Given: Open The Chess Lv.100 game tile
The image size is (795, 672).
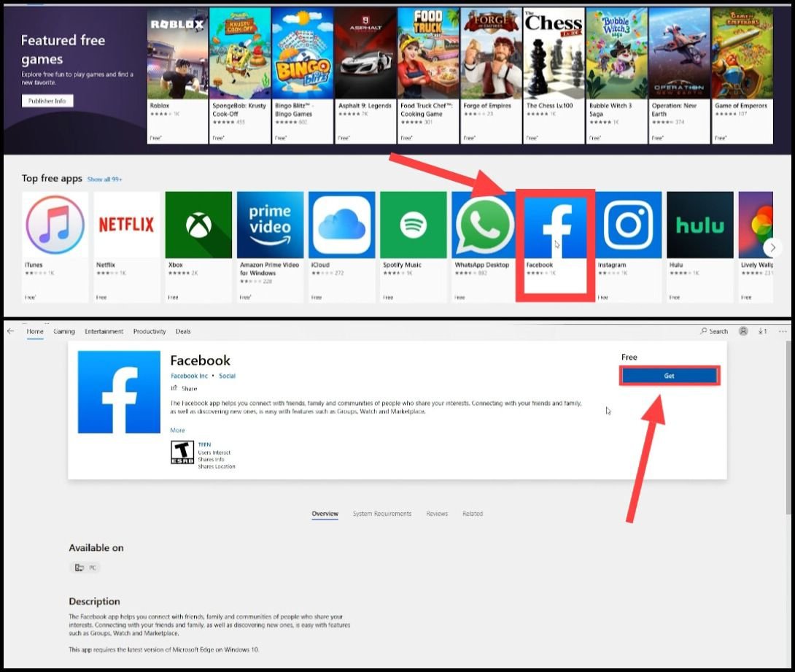Looking at the screenshot, I should coord(554,76).
